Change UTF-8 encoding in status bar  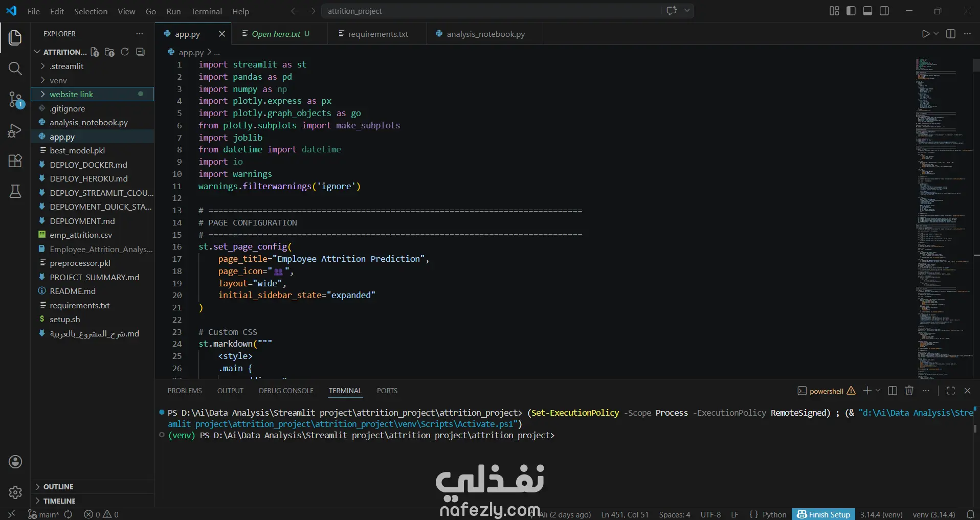(x=710, y=514)
